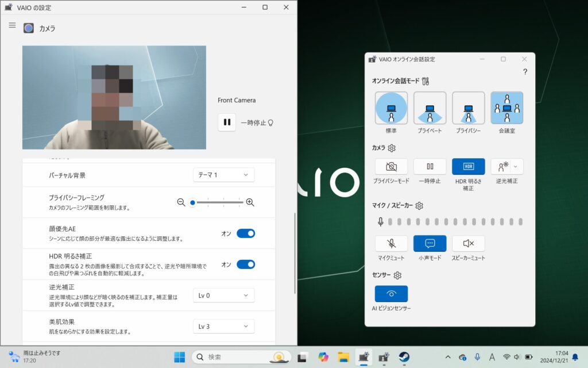This screenshot has width=588, height=368.
Task: Enable camera プライバシーモード
Action: [391, 167]
